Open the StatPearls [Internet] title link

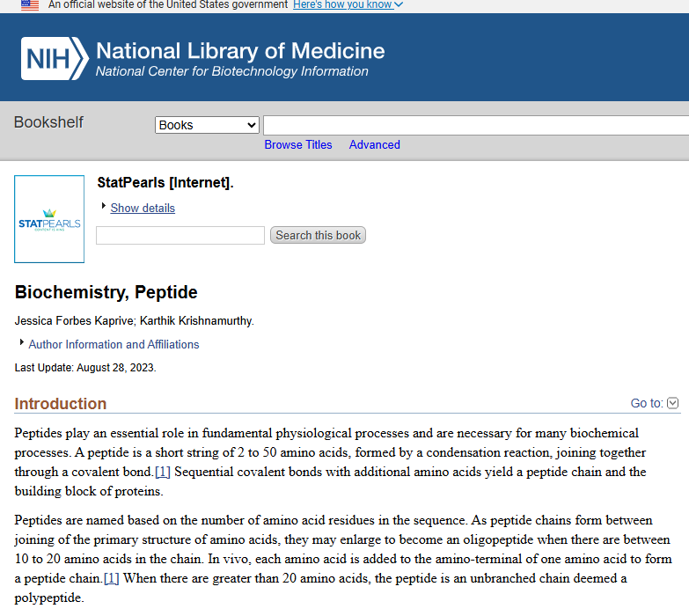click(165, 183)
